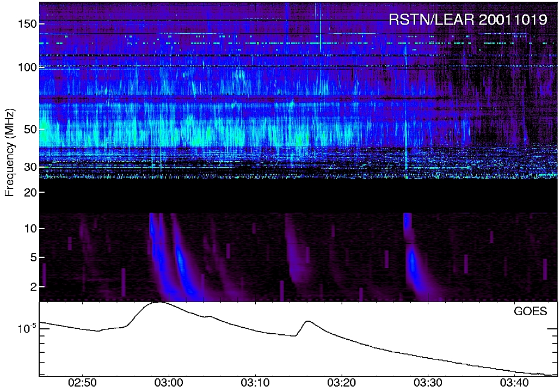Click the 10⁻⁵ GOES flux label
The width and height of the screenshot is (560, 392).
pyautogui.click(x=27, y=328)
